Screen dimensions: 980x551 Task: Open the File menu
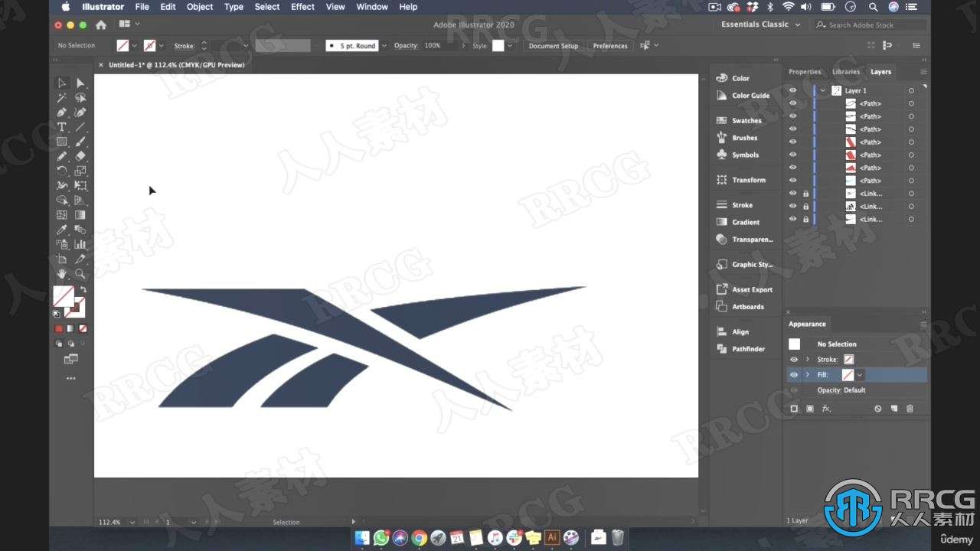point(142,7)
